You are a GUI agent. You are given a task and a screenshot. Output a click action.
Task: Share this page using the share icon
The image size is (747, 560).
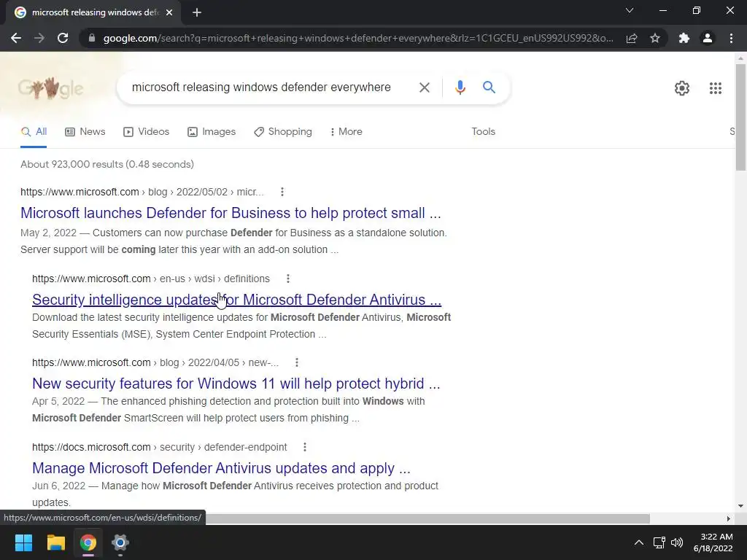coord(632,38)
